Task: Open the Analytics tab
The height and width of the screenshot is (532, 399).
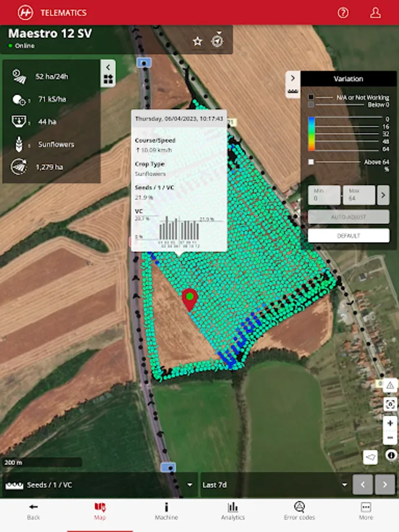Action: (233, 512)
